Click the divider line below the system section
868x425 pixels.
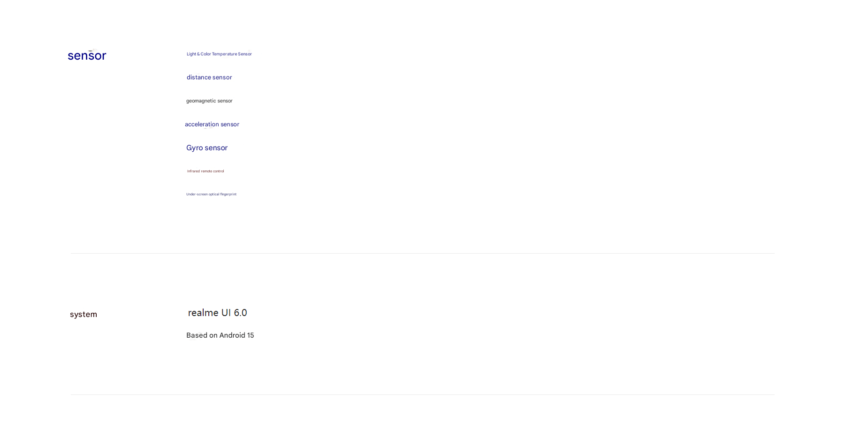[422, 394]
